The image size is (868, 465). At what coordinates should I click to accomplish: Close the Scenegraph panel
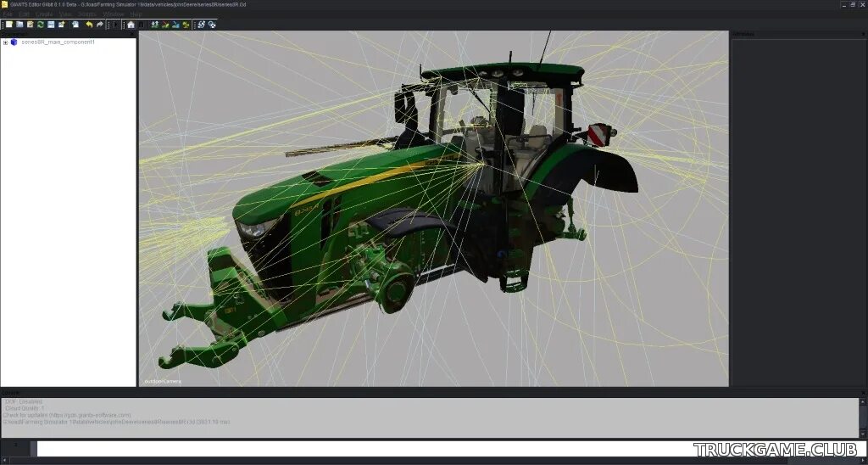pos(131,34)
